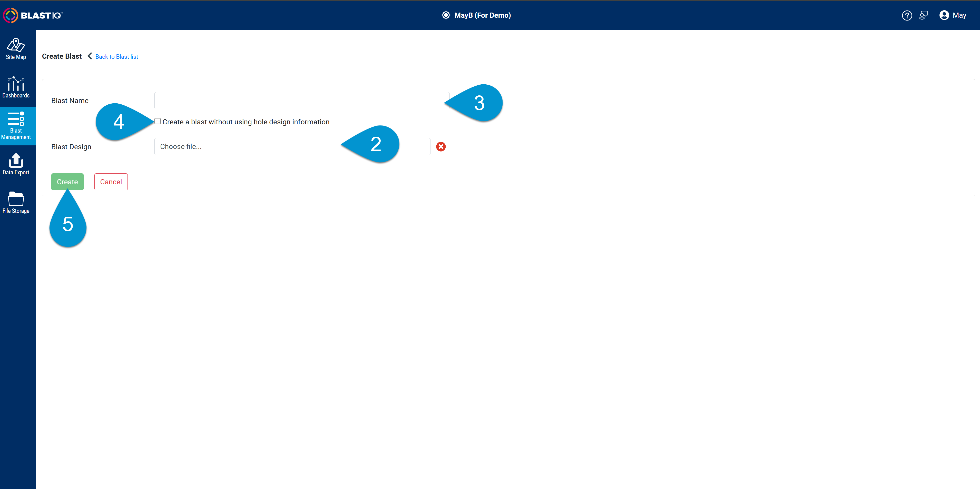Click the Choose file... design field
The image size is (980, 489).
coord(292,146)
